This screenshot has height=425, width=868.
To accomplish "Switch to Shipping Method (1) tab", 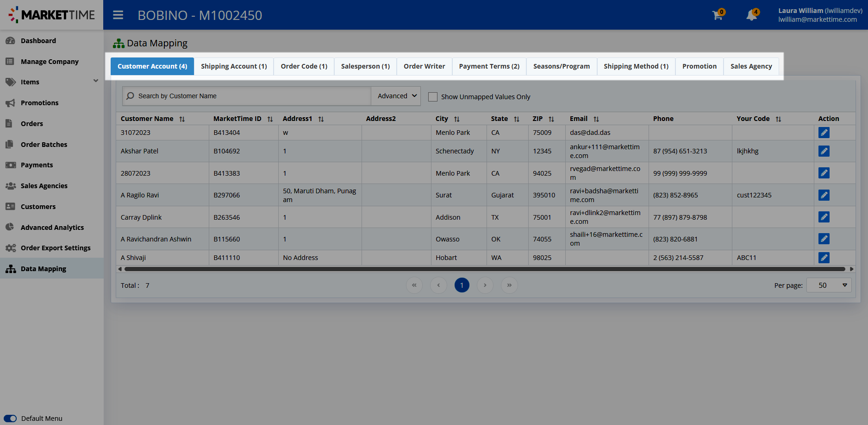I will 636,66.
